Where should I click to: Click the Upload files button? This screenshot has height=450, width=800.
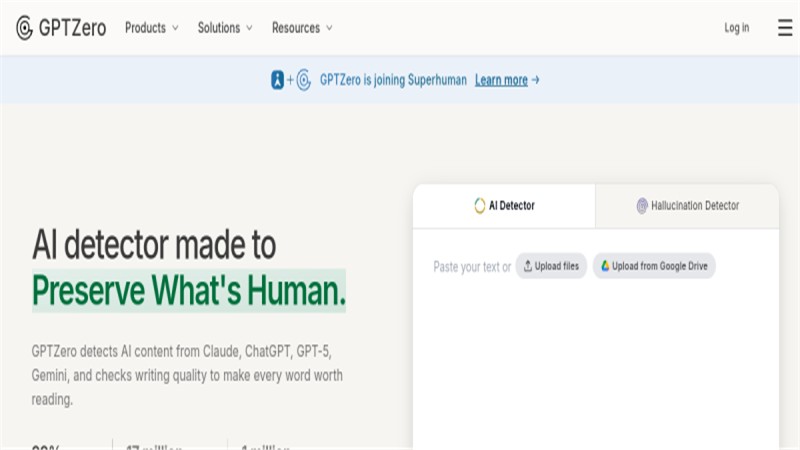[551, 266]
